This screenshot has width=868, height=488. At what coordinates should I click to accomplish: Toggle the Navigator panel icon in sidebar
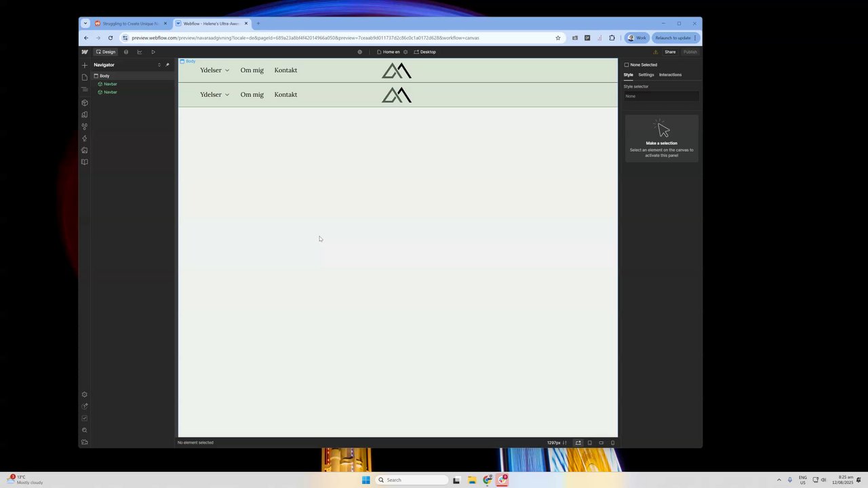[x=84, y=89]
